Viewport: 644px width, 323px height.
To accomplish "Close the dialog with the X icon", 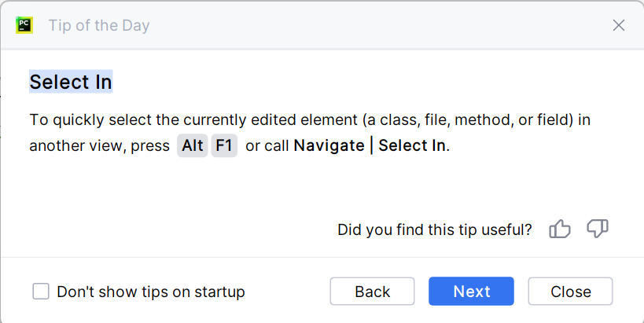I will click(619, 25).
